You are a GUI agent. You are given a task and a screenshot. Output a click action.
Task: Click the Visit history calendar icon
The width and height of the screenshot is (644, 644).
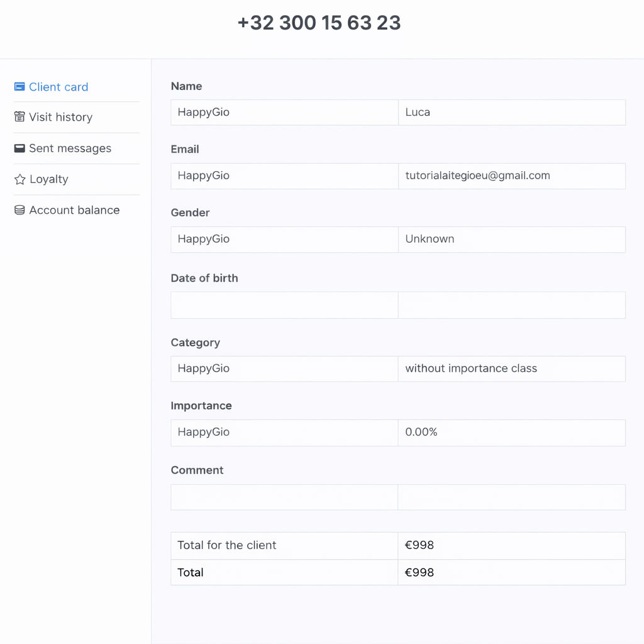[19, 117]
